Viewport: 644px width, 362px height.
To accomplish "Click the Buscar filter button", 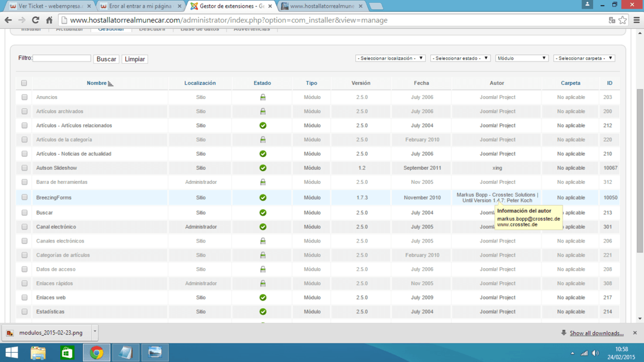I will [x=107, y=59].
